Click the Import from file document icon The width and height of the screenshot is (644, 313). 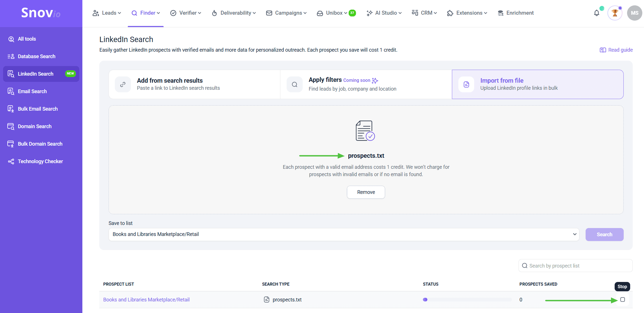(x=466, y=84)
